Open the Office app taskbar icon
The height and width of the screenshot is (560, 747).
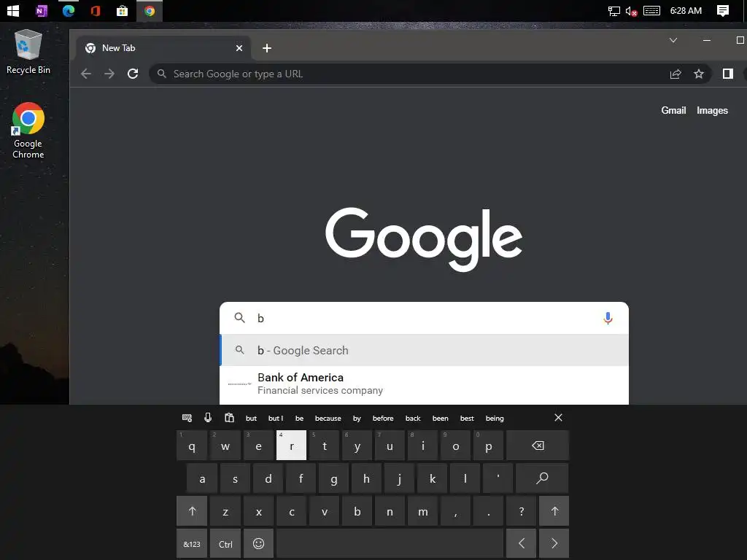96,10
